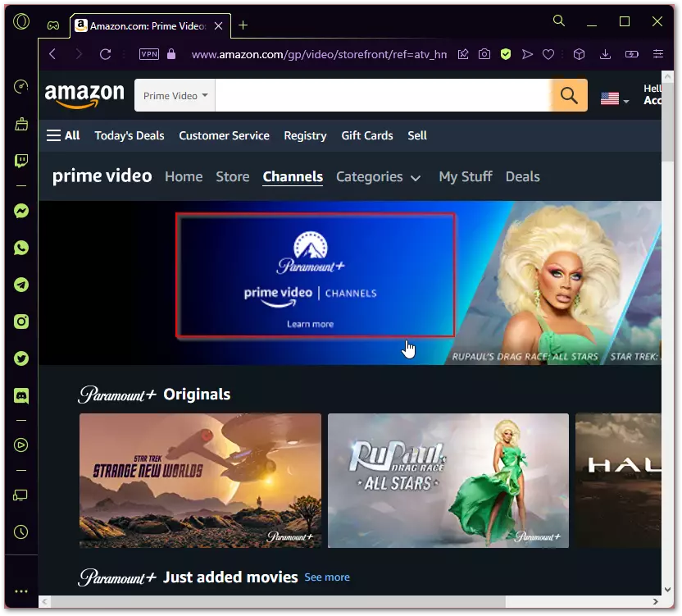Open Registry link

(x=305, y=135)
